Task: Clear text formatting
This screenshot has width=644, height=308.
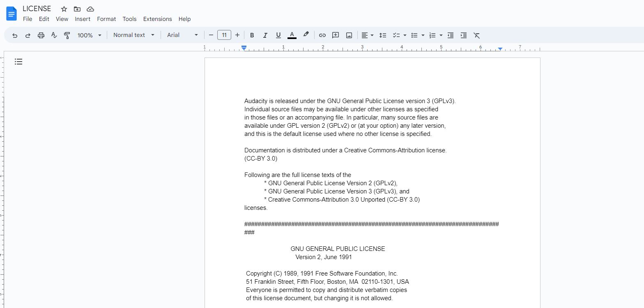Action: click(477, 35)
